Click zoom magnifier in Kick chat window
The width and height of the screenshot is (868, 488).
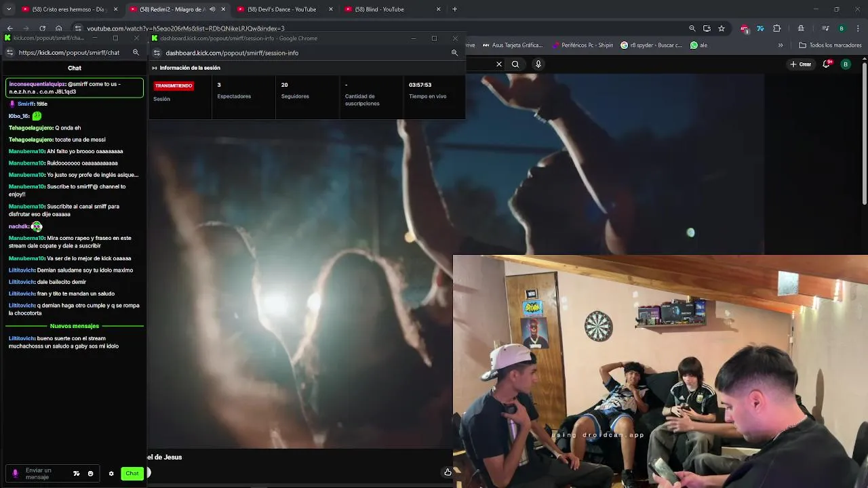[136, 52]
